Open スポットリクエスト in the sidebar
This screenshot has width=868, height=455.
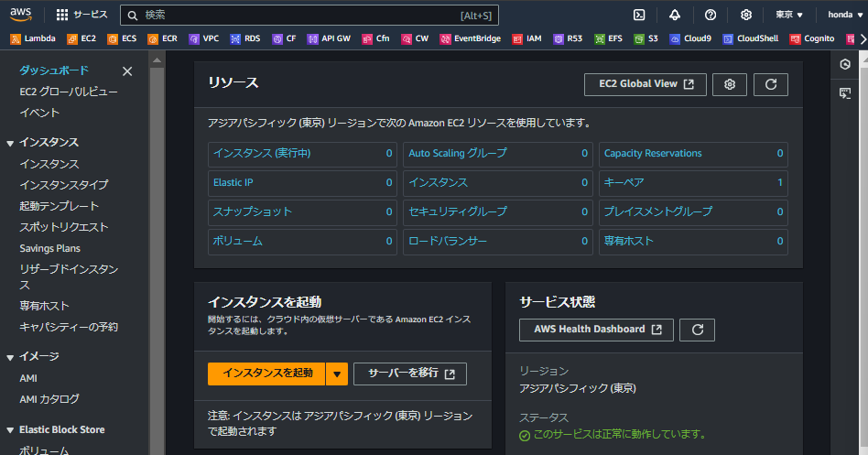(x=64, y=227)
